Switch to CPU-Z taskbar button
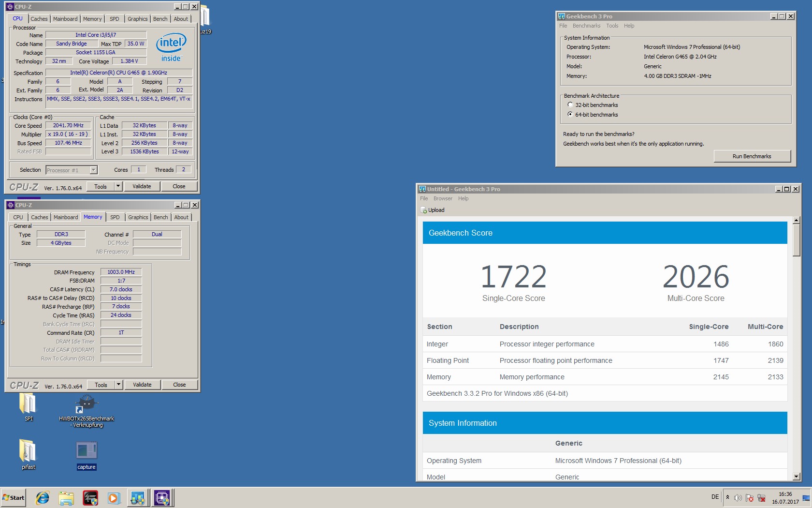The height and width of the screenshot is (508, 812). point(161,497)
